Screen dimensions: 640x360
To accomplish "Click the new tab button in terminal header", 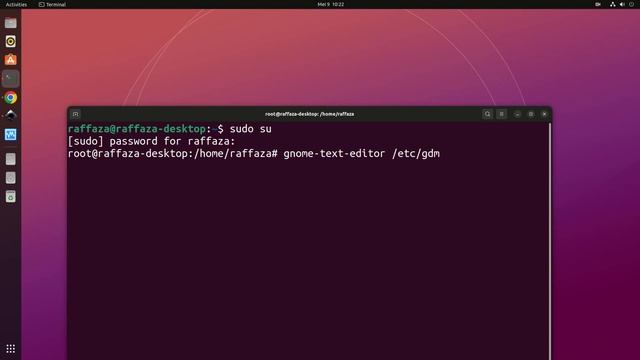I will pos(76,114).
